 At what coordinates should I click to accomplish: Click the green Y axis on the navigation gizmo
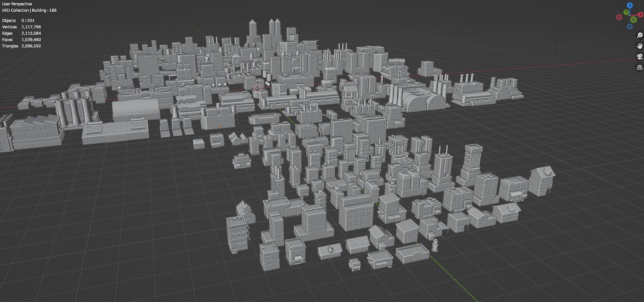(626, 12)
